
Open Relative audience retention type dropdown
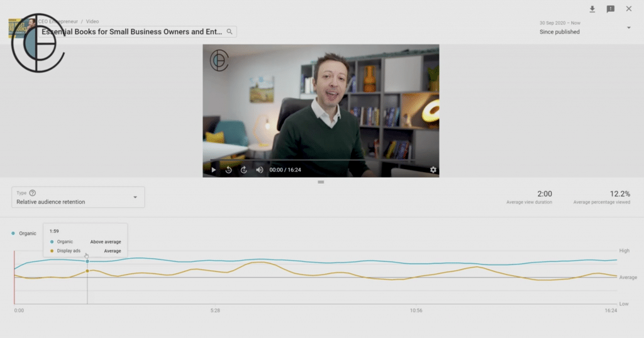point(78,197)
